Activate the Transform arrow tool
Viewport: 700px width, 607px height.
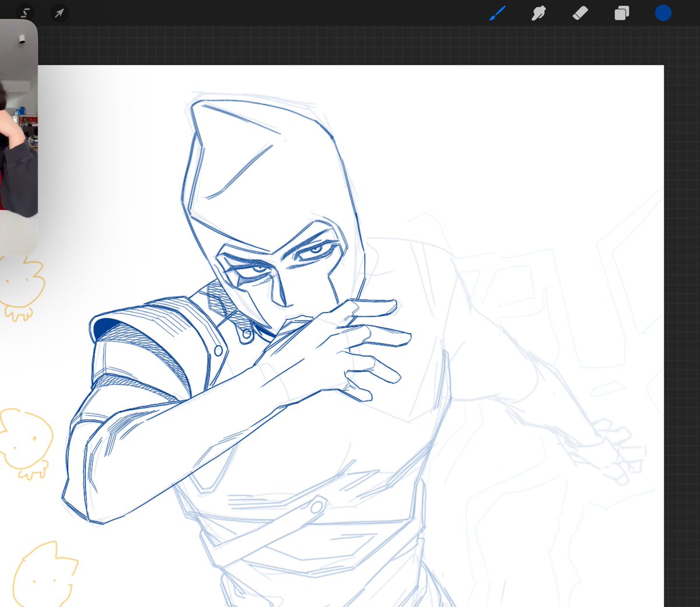[59, 12]
